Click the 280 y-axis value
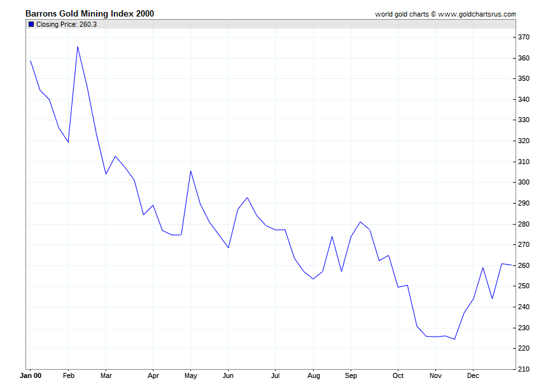 (524, 224)
